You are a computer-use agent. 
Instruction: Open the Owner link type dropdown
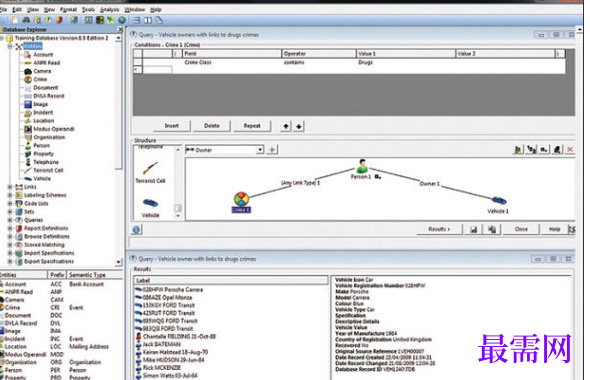pyautogui.click(x=260, y=150)
